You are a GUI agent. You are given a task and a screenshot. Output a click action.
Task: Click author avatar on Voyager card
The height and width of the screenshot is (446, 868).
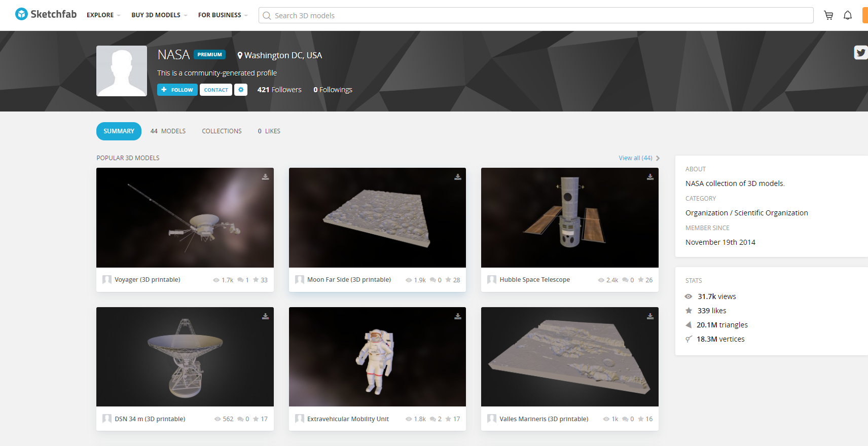[107, 280]
